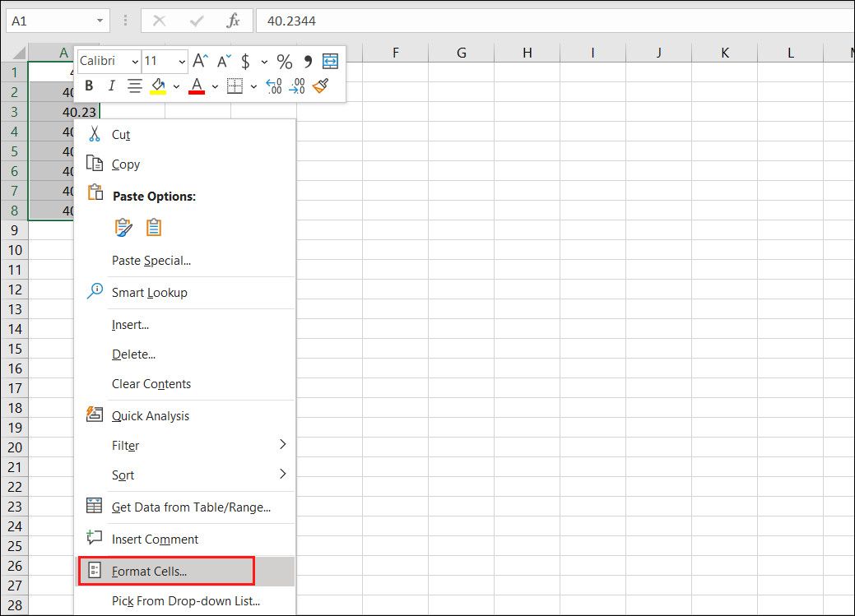This screenshot has width=855, height=616.
Task: Apply Accounting Number Format dollar icon
Action: pyautogui.click(x=245, y=61)
